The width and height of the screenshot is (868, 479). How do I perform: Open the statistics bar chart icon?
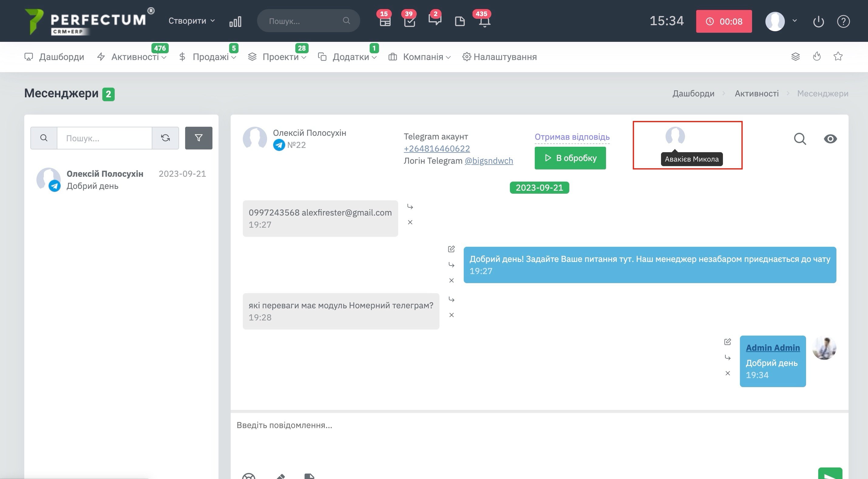(x=235, y=22)
